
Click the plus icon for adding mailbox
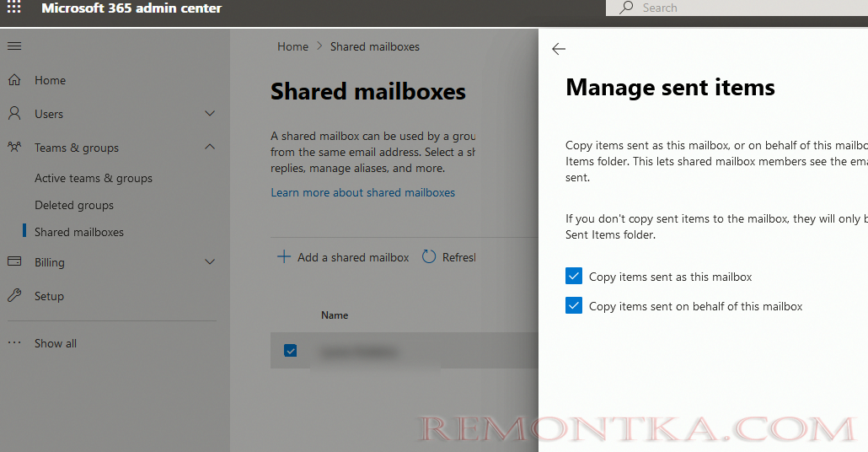pos(283,256)
